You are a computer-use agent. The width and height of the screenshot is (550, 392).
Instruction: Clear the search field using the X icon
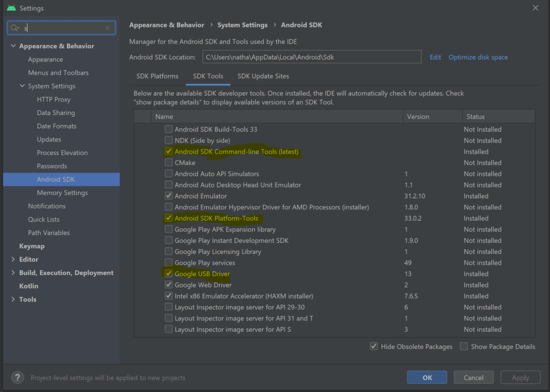tap(107, 27)
